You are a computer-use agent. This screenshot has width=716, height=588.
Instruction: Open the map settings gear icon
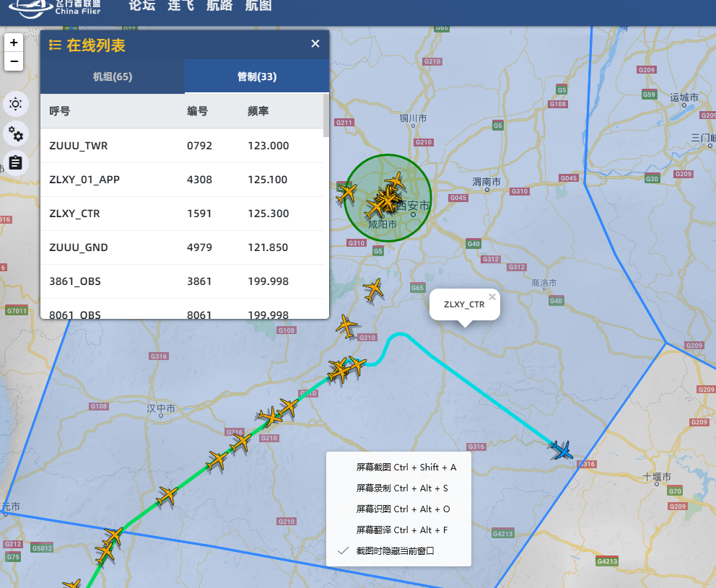[x=15, y=134]
